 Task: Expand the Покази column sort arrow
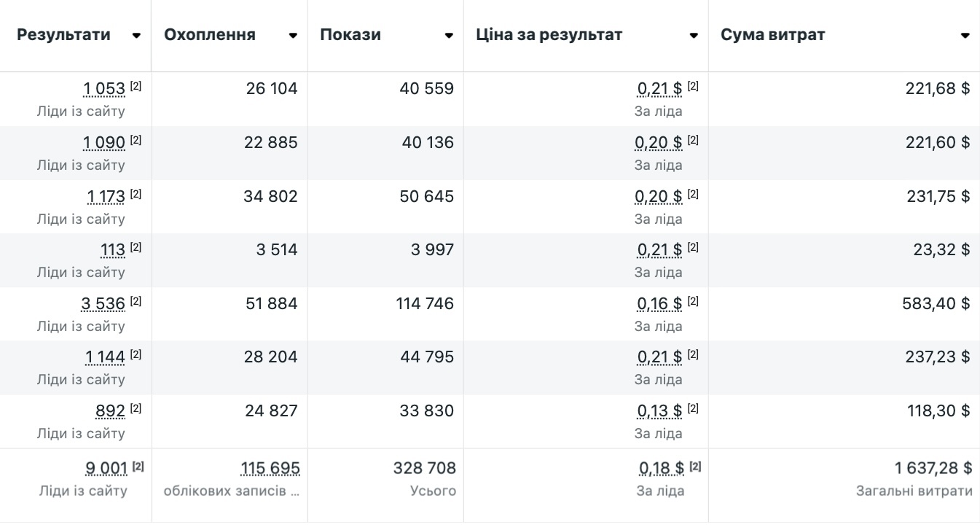point(449,36)
